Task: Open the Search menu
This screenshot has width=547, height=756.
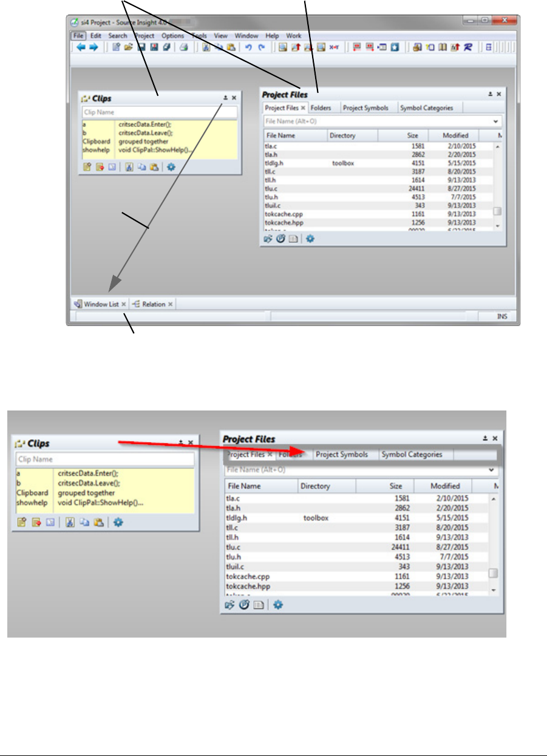Action: point(118,36)
